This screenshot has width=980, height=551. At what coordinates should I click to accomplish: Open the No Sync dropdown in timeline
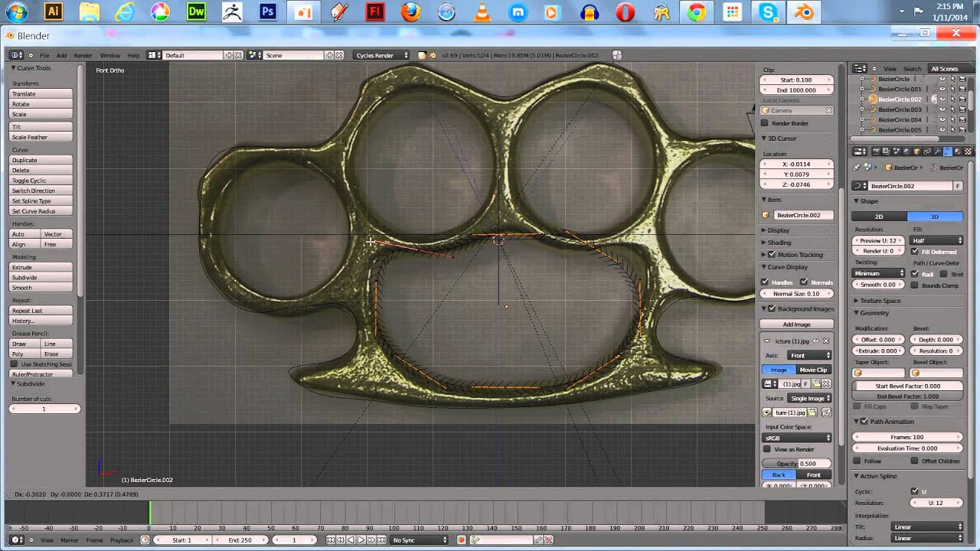(x=419, y=540)
